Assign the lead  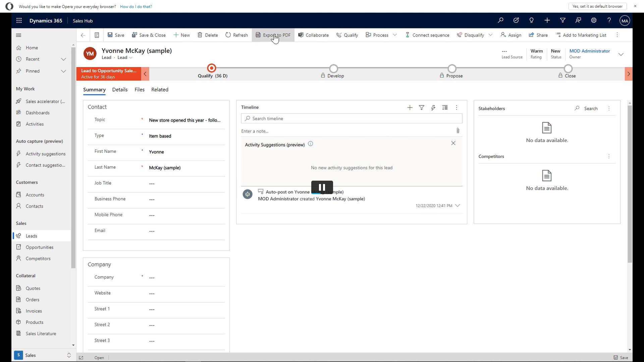pyautogui.click(x=511, y=35)
